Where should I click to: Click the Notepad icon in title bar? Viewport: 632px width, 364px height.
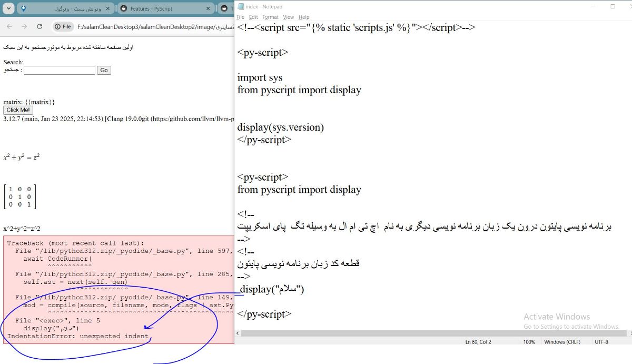241,6
